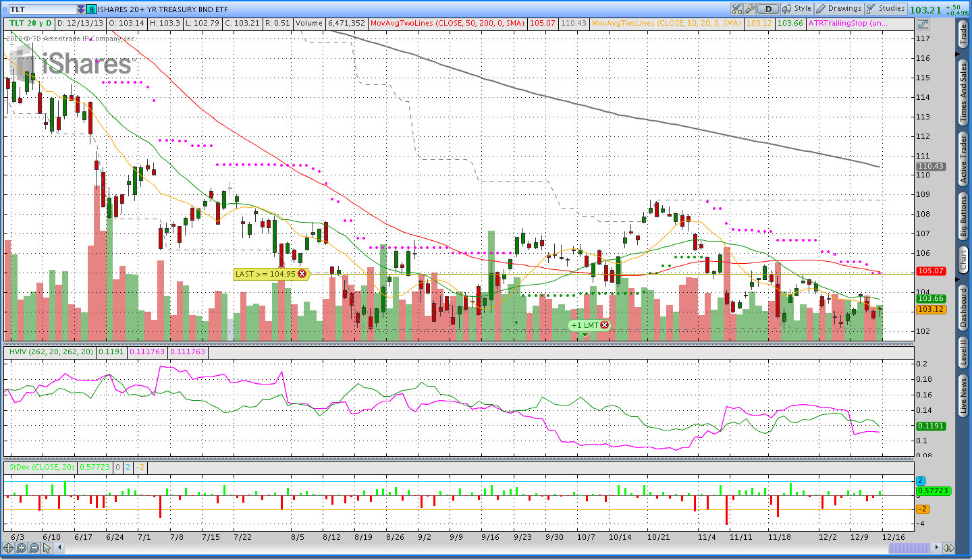
Task: Click the 103.21 last price readout
Action: point(925,10)
